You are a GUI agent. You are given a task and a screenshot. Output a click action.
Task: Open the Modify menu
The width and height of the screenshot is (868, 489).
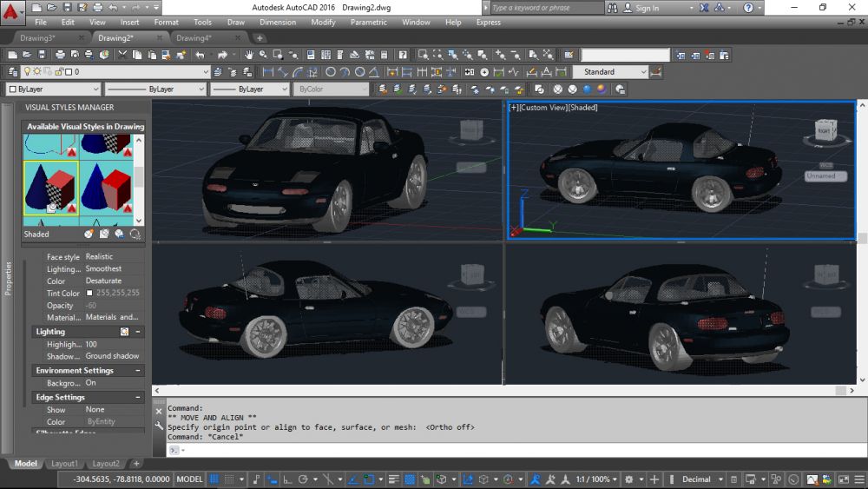tap(323, 23)
